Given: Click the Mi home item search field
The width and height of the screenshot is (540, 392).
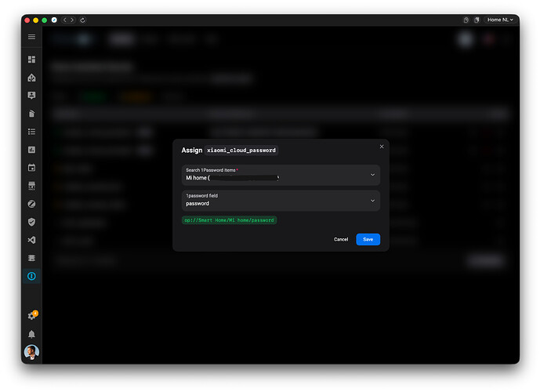Looking at the screenshot, I should 281,175.
